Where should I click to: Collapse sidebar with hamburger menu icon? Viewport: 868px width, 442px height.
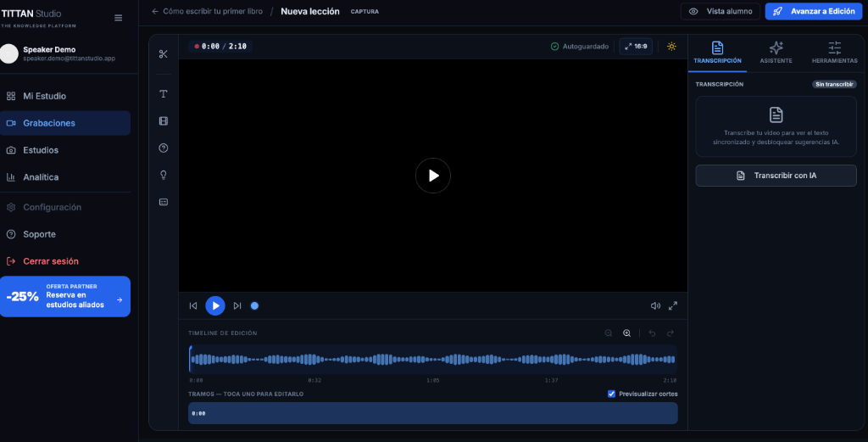(x=119, y=18)
